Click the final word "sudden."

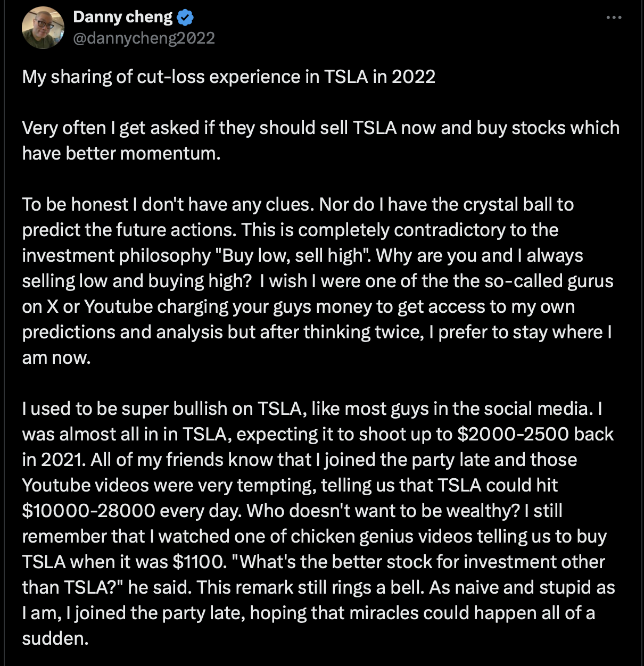(x=55, y=638)
